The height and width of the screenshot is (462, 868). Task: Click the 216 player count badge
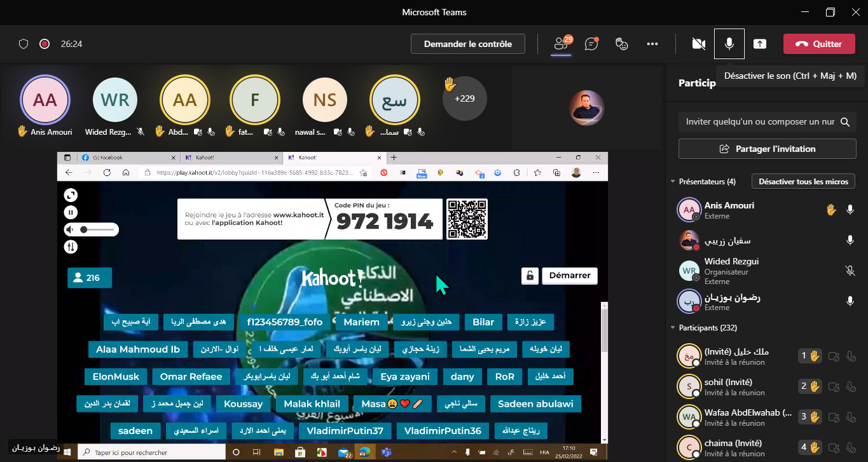pyautogui.click(x=90, y=278)
